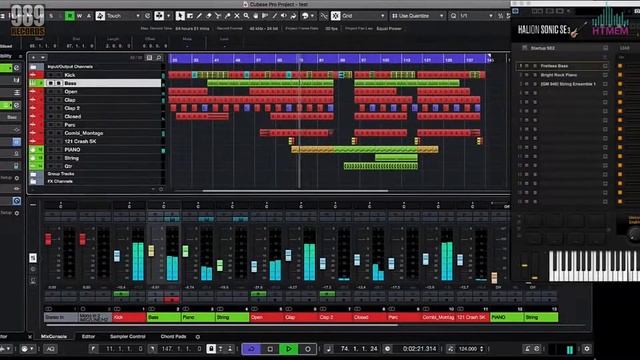Click the Record button in transport
The height and width of the screenshot is (360, 640).
coord(308,349)
